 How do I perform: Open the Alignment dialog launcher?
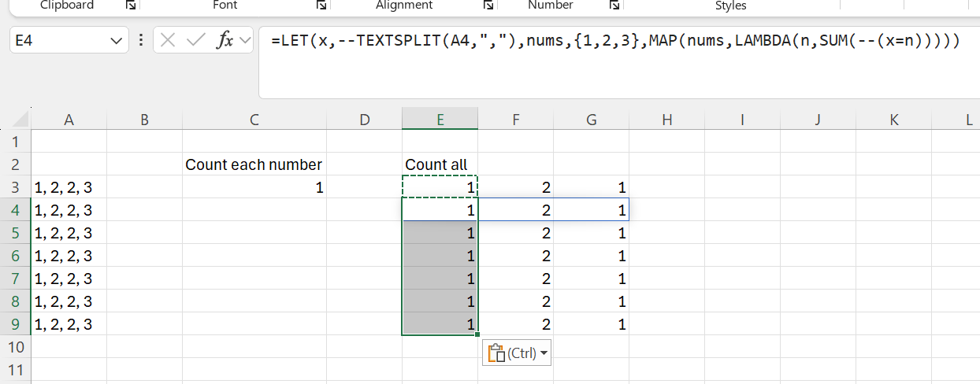488,6
